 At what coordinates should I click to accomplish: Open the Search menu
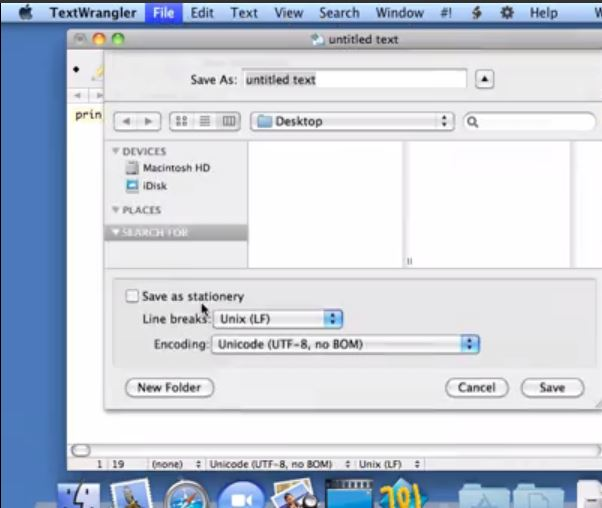[x=339, y=13]
